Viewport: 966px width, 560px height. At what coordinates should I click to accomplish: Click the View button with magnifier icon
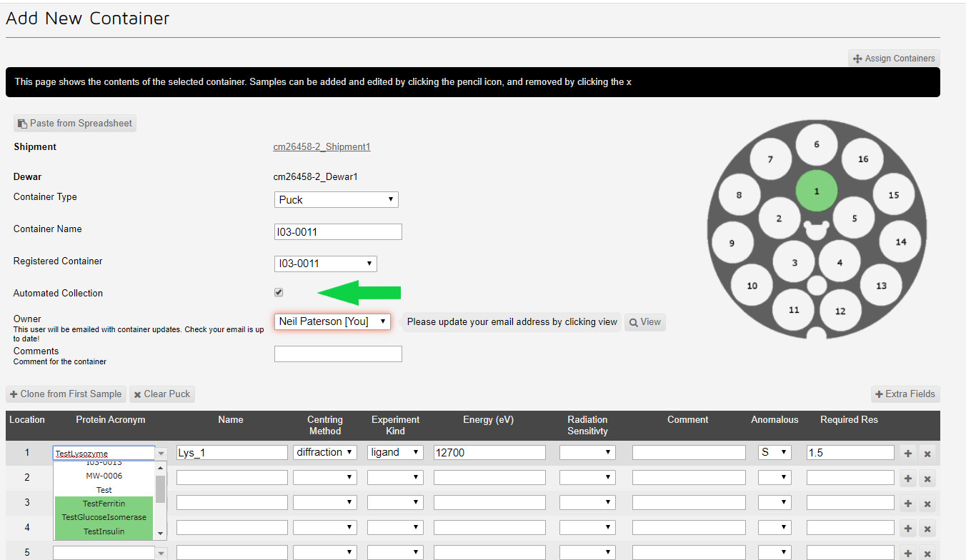click(644, 322)
